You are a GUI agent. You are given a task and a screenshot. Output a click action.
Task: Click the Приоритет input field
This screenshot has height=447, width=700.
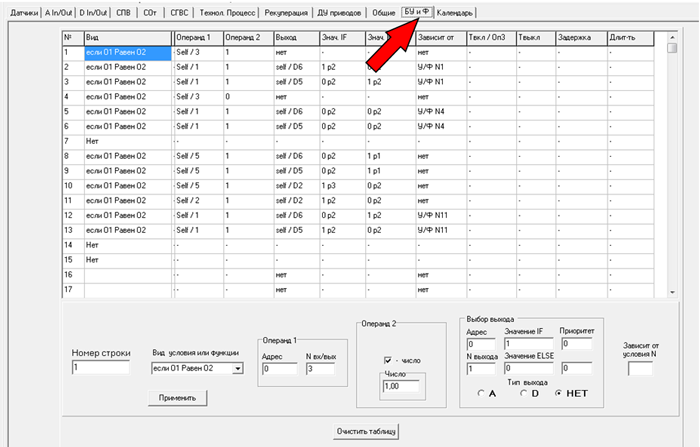click(577, 345)
